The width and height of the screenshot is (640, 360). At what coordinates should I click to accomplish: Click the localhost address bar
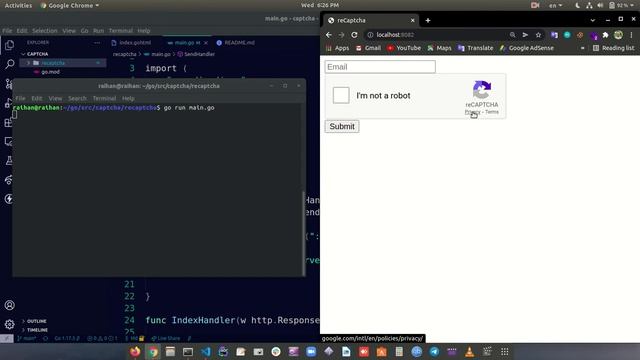[x=437, y=35]
